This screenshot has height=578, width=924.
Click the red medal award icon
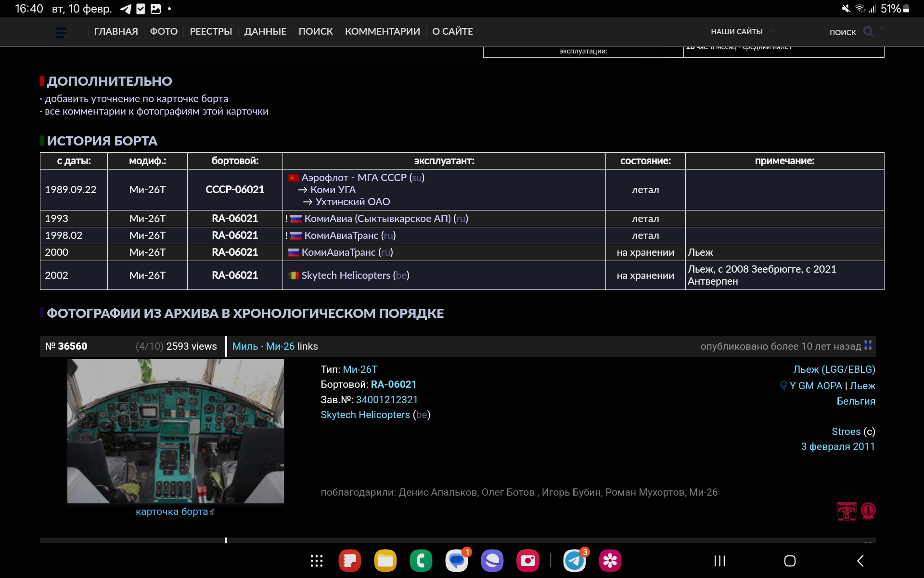[868, 511]
